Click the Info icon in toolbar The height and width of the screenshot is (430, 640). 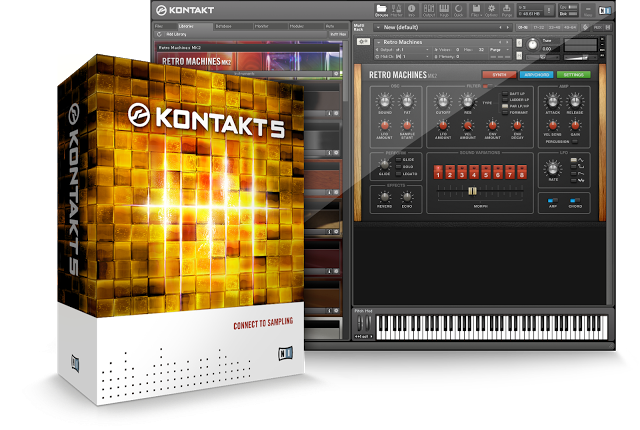pos(411,9)
